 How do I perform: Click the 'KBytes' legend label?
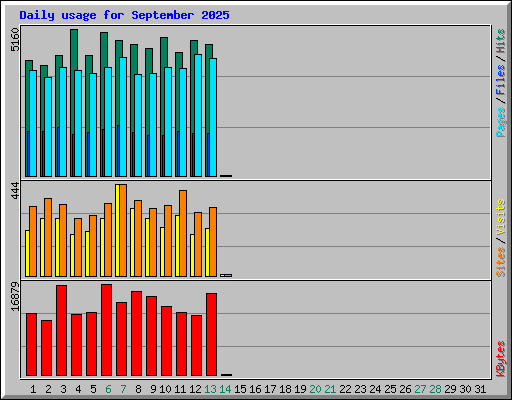click(500, 359)
